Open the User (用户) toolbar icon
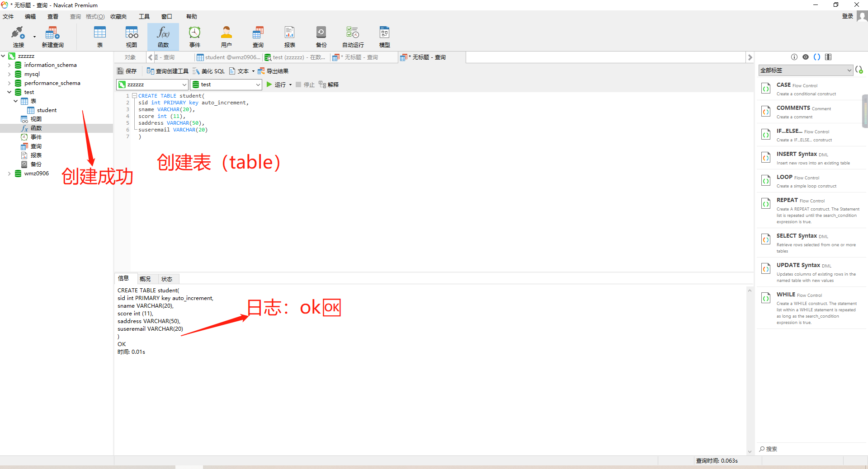Image resolution: width=868 pixels, height=469 pixels. tap(226, 37)
